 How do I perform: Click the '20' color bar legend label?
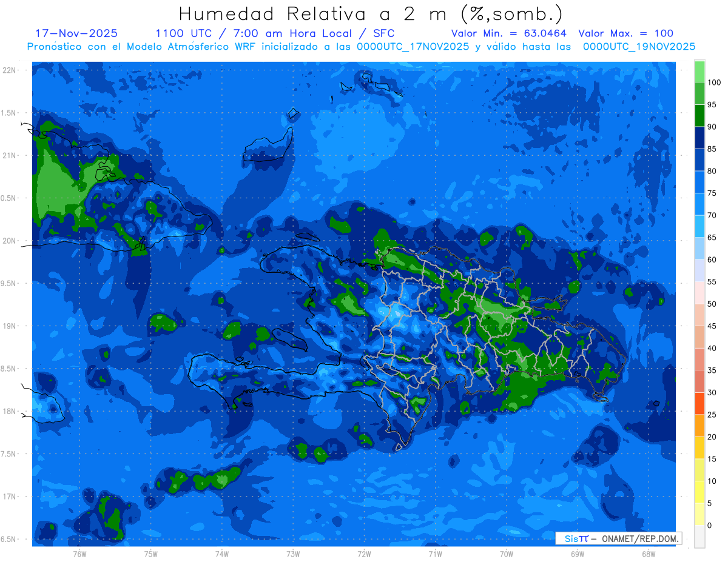tap(712, 437)
